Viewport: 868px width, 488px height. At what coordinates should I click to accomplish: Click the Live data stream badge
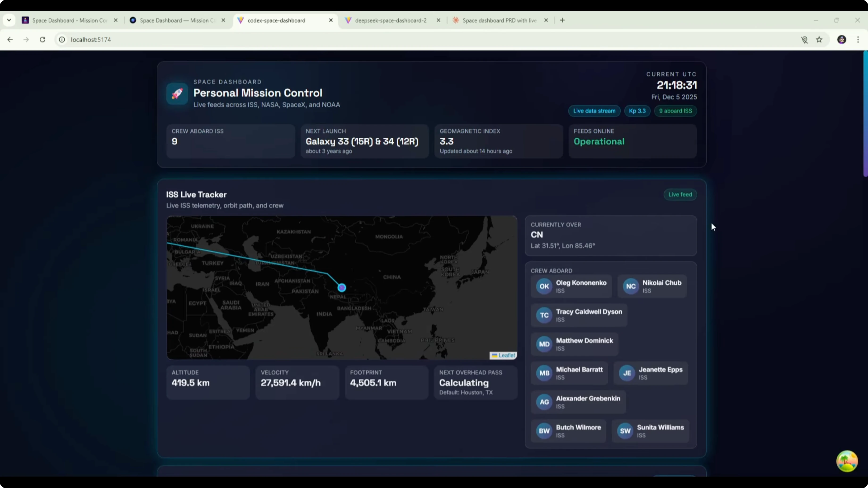click(x=594, y=111)
